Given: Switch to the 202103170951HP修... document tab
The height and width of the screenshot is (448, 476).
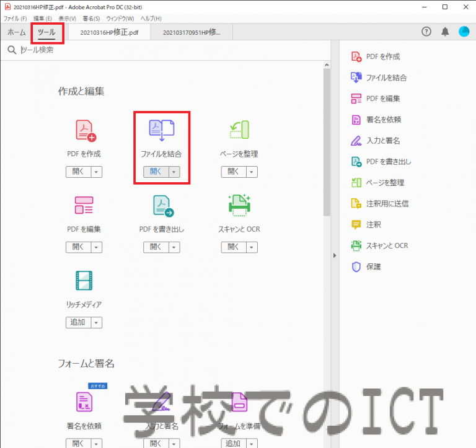Looking at the screenshot, I should click(x=192, y=32).
